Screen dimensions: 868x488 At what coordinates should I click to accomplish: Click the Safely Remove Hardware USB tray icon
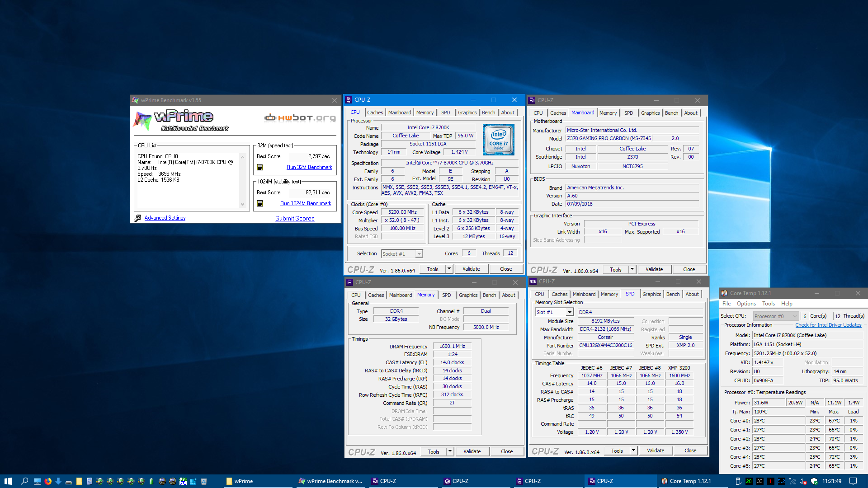point(738,481)
